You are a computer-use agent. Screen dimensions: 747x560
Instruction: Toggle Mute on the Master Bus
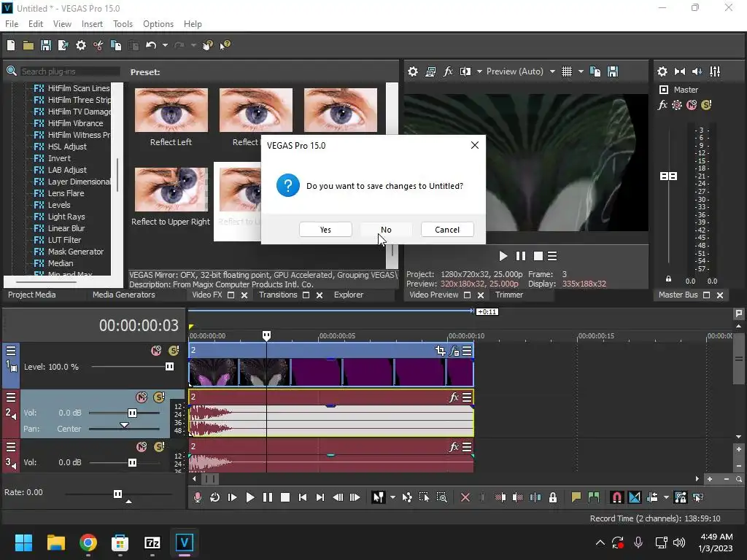point(692,105)
